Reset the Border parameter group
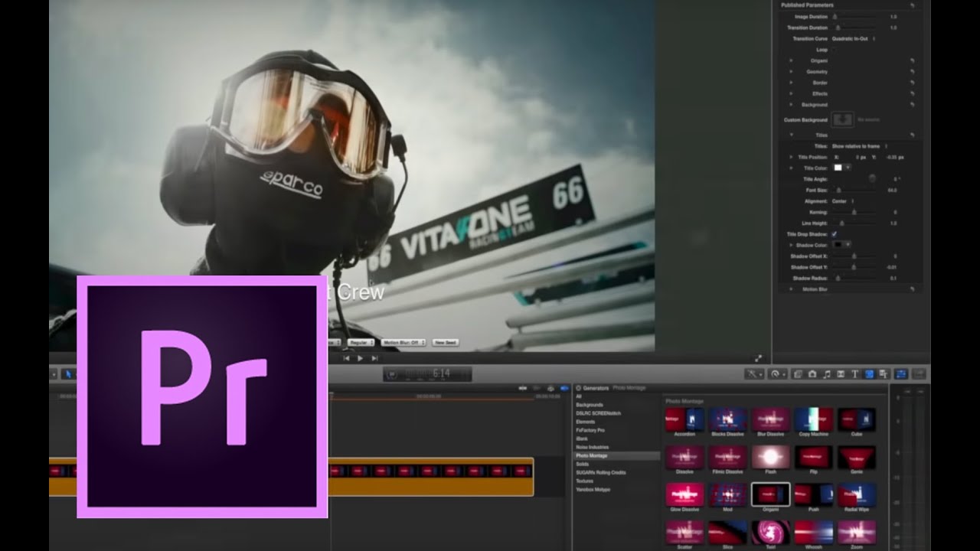The image size is (980, 551). (913, 83)
